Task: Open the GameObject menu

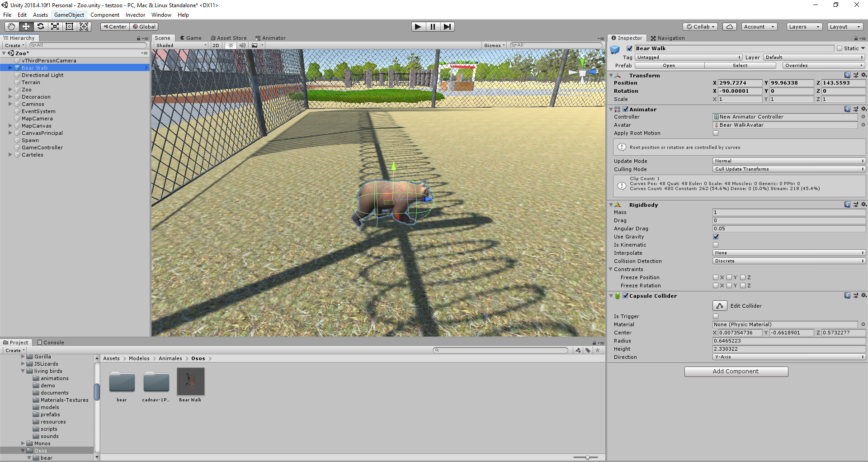Action: click(69, 15)
